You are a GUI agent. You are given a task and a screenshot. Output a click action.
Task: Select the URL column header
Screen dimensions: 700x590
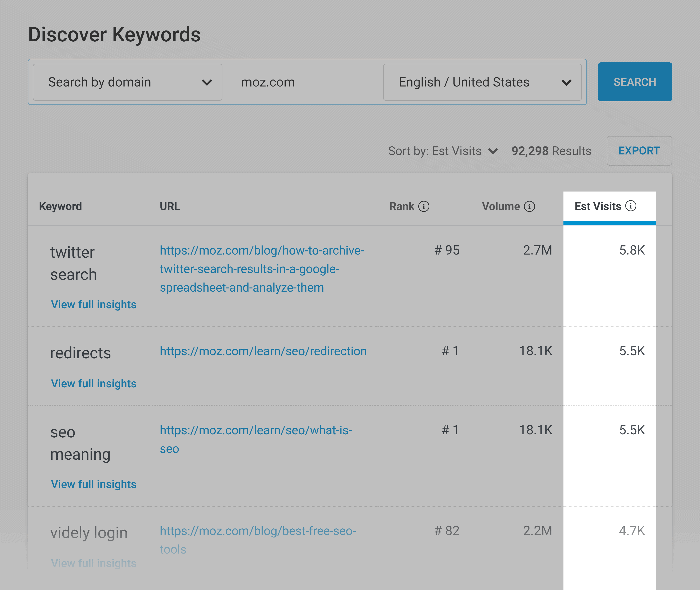tap(170, 206)
